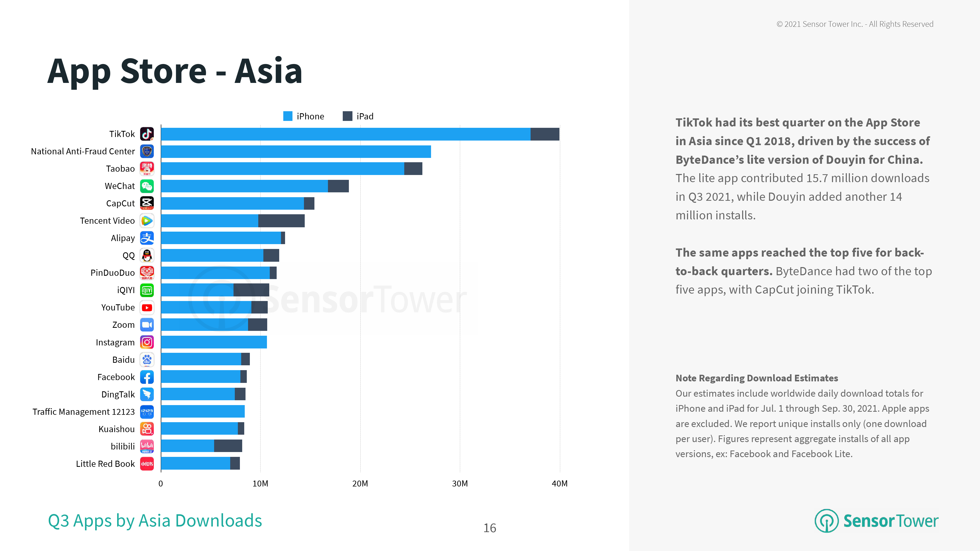Click the Sensor Tower logo

pyautogui.click(x=876, y=521)
